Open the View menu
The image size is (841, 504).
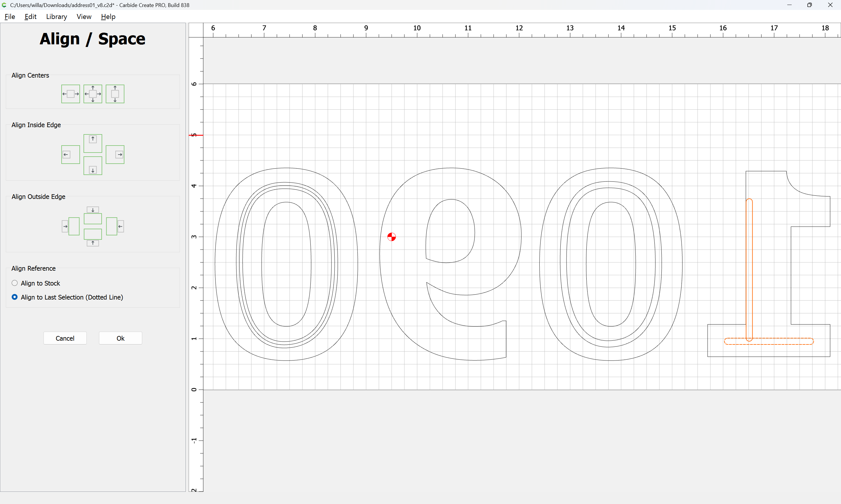coord(84,17)
